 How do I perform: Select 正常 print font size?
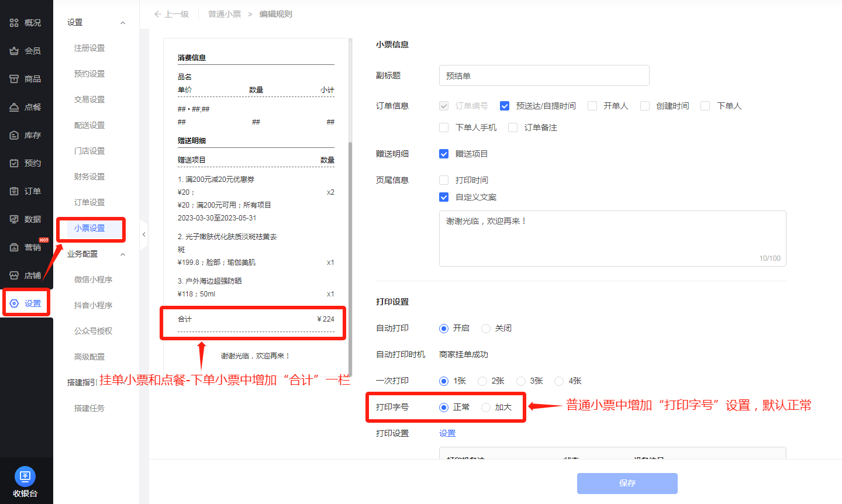(444, 407)
